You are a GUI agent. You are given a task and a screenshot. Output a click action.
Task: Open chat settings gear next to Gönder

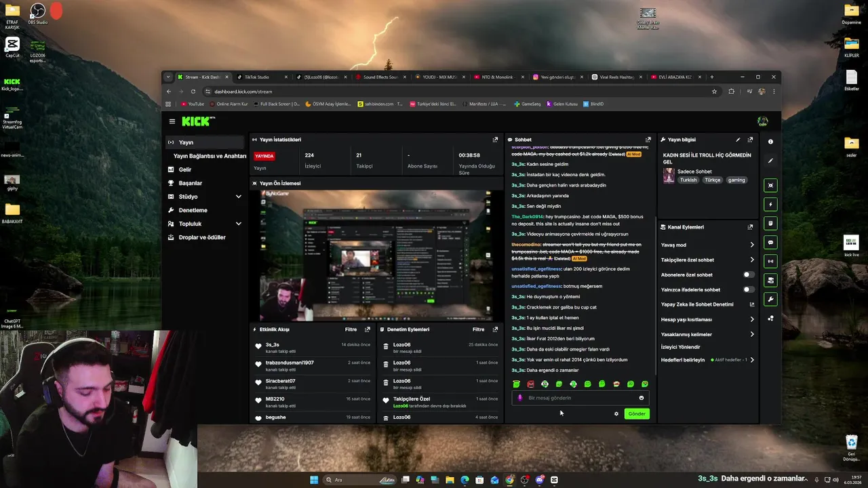click(x=616, y=413)
